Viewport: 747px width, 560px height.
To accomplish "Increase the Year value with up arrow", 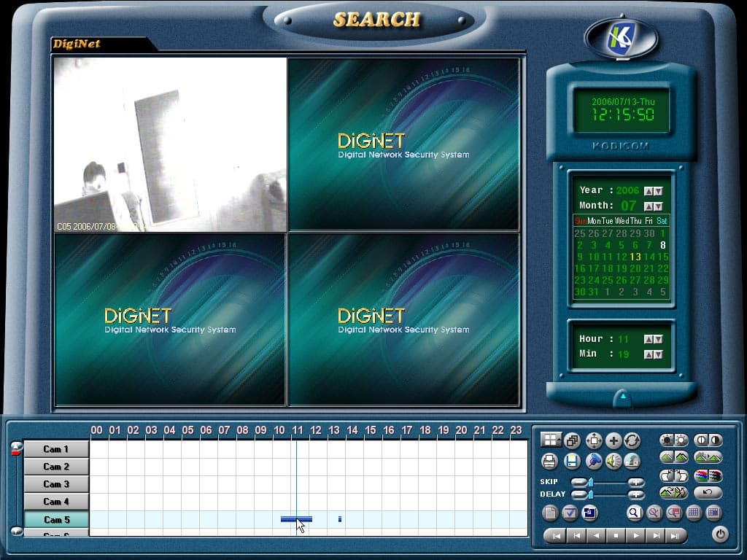I will click(x=649, y=191).
